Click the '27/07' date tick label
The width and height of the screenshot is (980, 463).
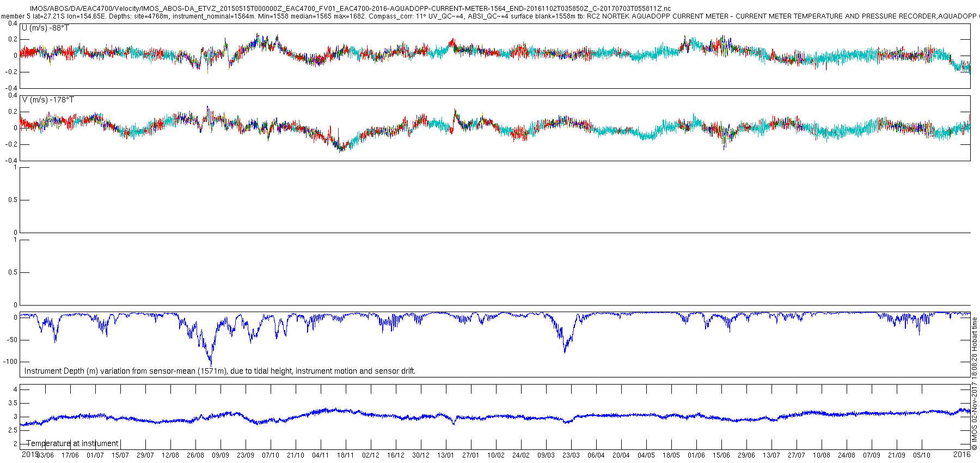[797, 455]
